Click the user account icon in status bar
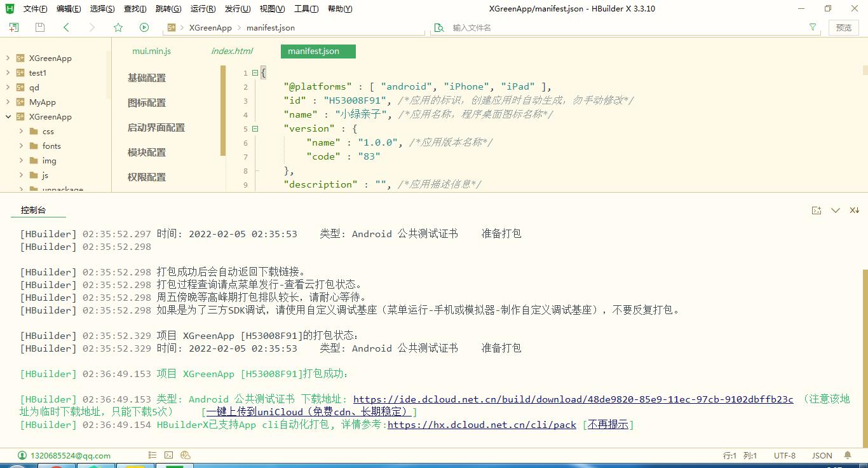The width and height of the screenshot is (868, 468). 22,455
